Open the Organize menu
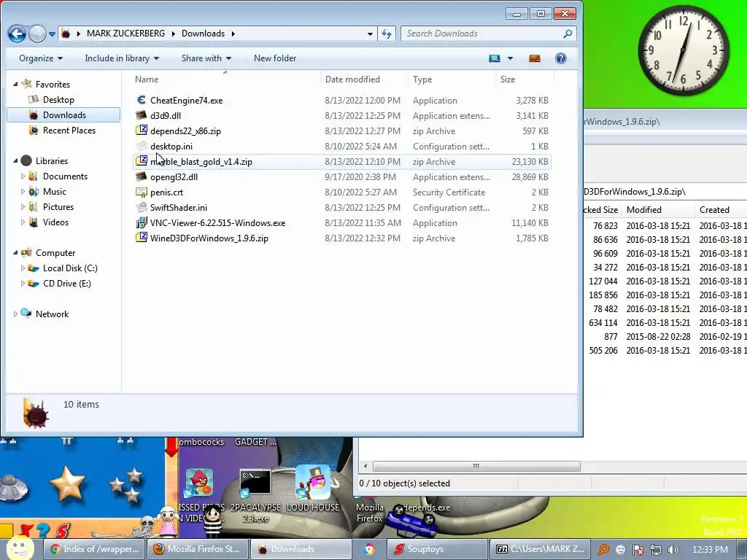Image resolution: width=747 pixels, height=560 pixels. (x=41, y=58)
